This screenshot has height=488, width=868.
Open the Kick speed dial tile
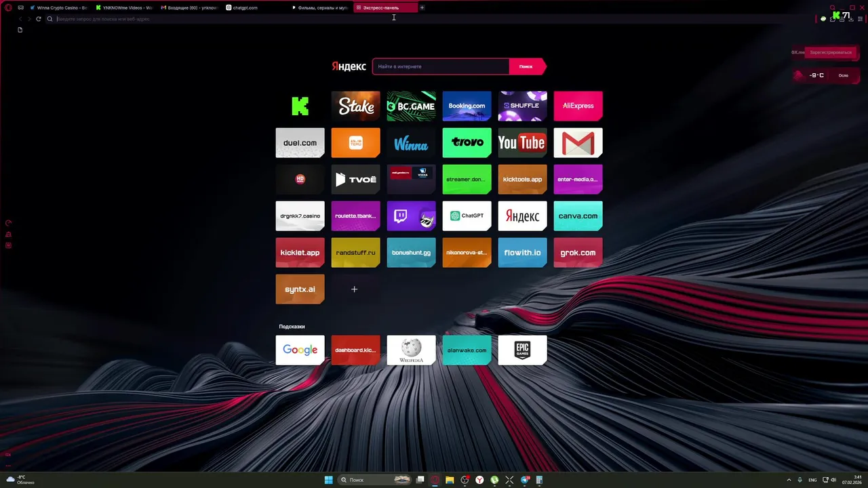(x=300, y=106)
